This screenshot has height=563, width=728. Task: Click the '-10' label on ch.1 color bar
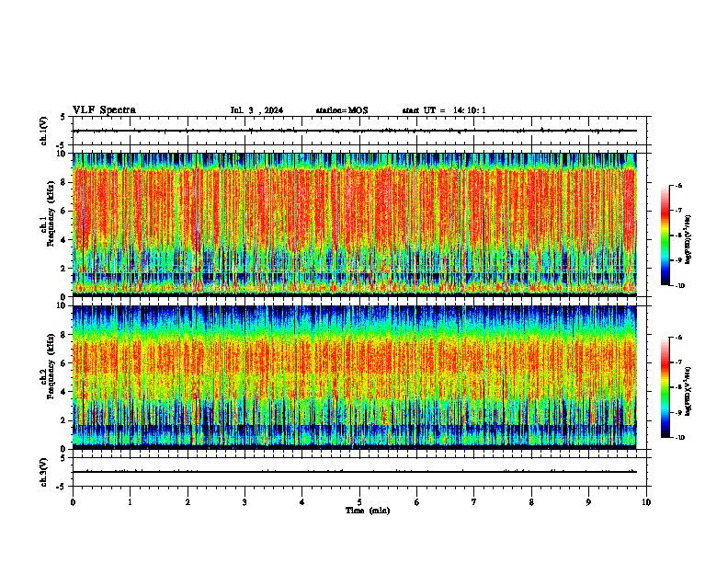click(x=679, y=286)
